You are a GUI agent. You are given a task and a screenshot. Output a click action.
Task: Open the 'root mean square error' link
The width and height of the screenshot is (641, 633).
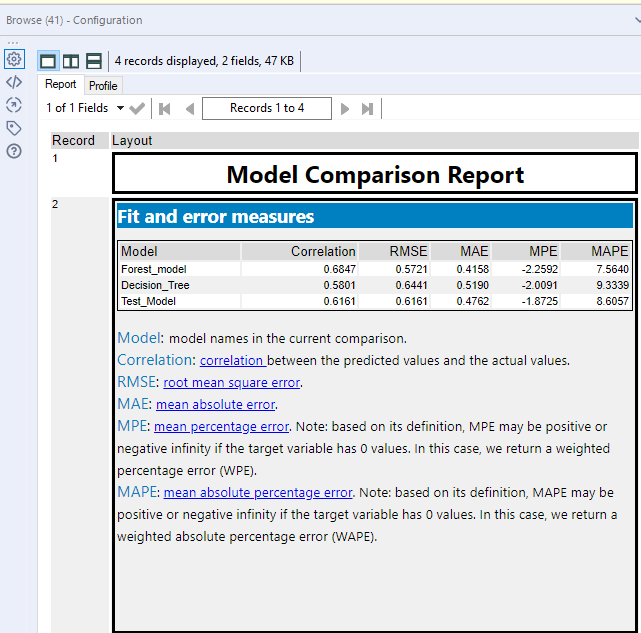coord(232,383)
